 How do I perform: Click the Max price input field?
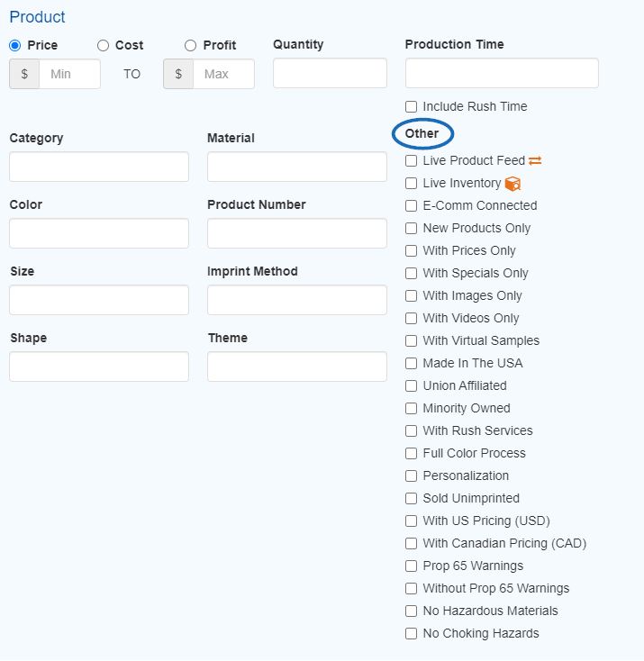(223, 74)
